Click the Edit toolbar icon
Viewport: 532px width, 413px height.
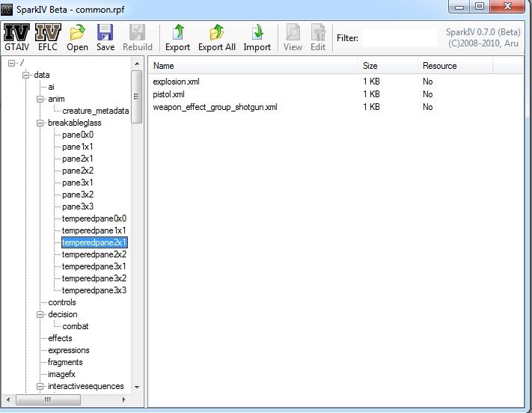[318, 37]
